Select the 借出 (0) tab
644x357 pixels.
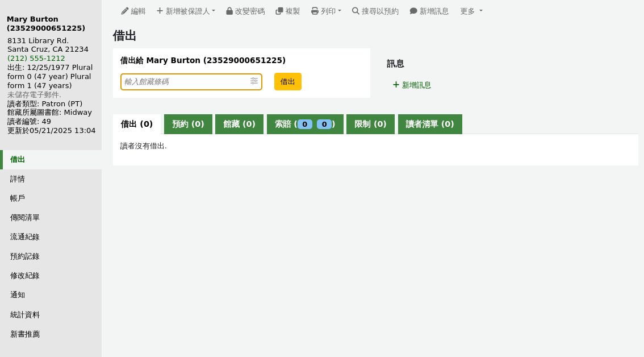pos(137,124)
